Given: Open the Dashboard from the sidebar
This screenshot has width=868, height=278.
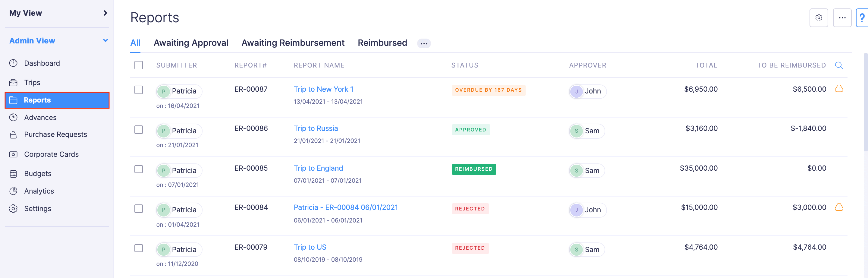Looking at the screenshot, I should 42,63.
